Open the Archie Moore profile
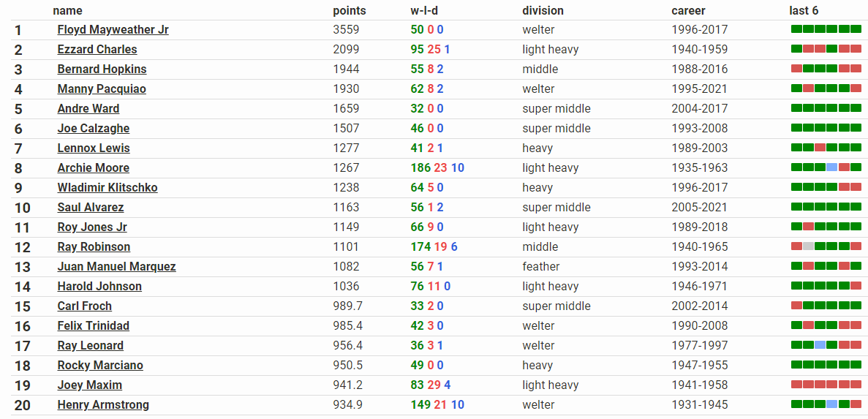 tap(94, 167)
